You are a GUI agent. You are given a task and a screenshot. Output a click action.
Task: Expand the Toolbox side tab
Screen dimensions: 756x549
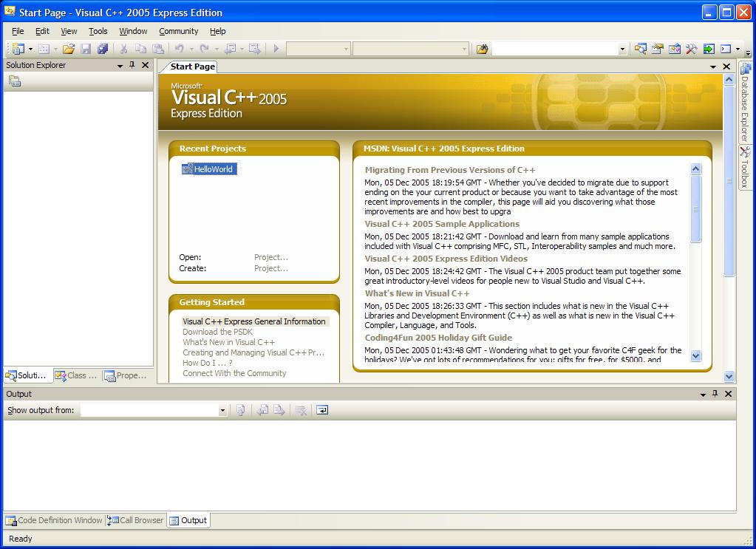pos(745,167)
